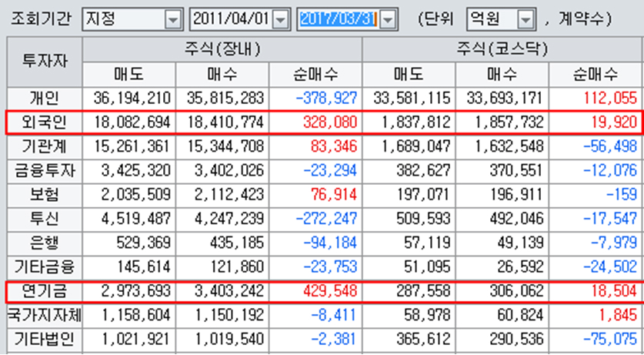Click the start date field 2011/04/01
Image resolution: width=644 pixels, height=355 pixels.
point(230,19)
